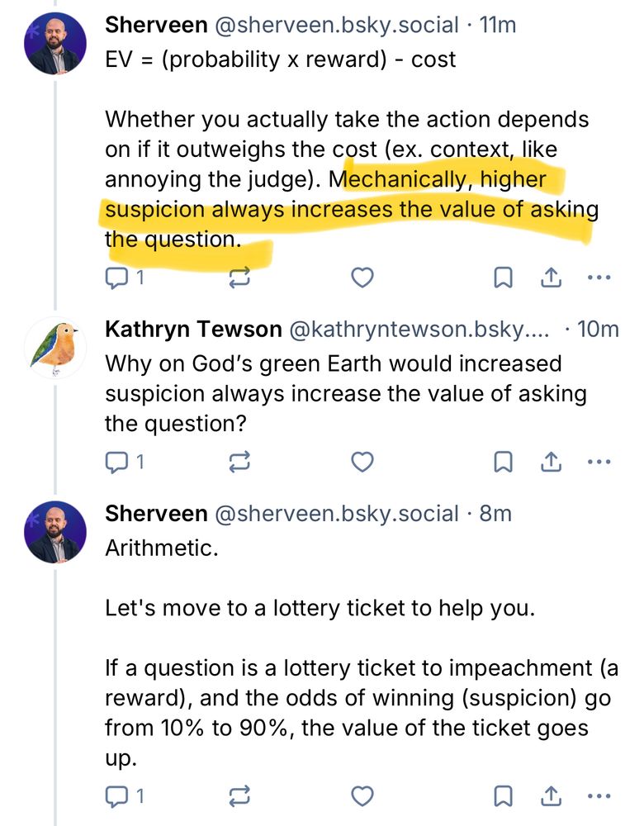Like Kathryn Tewson's reply

click(360, 462)
